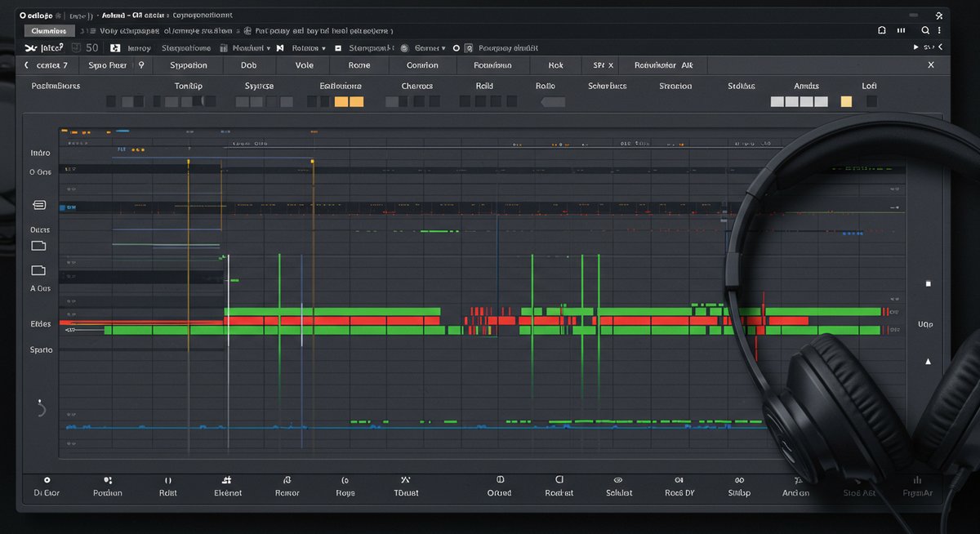The width and height of the screenshot is (980, 534).
Task: Open the Dob tab
Action: click(248, 65)
